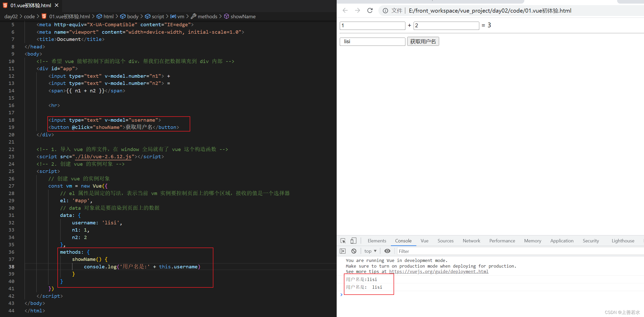This screenshot has width=644, height=317.
Task: Click the site info icon in address bar
Action: (385, 11)
